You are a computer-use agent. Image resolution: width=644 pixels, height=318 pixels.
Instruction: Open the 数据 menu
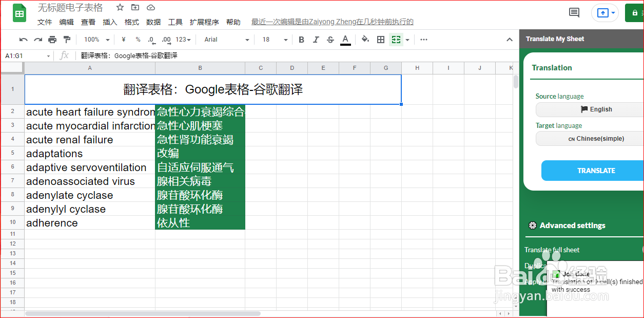click(x=153, y=22)
